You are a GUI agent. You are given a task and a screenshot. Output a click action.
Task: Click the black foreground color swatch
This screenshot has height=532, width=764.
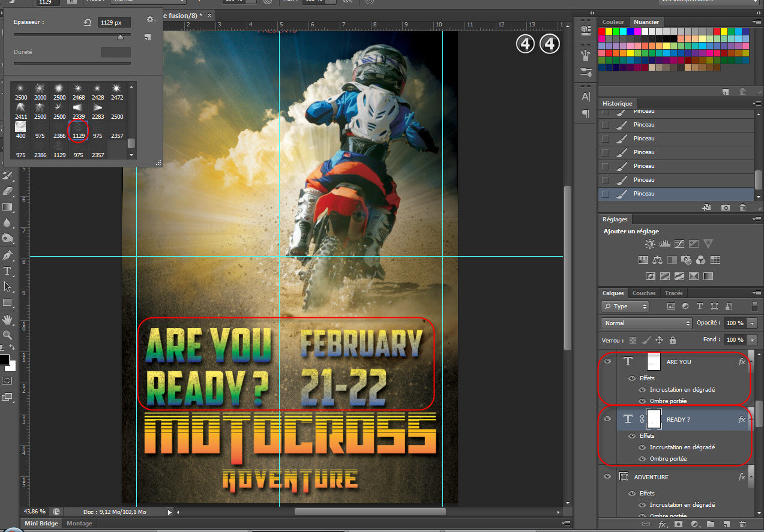pos(4,360)
